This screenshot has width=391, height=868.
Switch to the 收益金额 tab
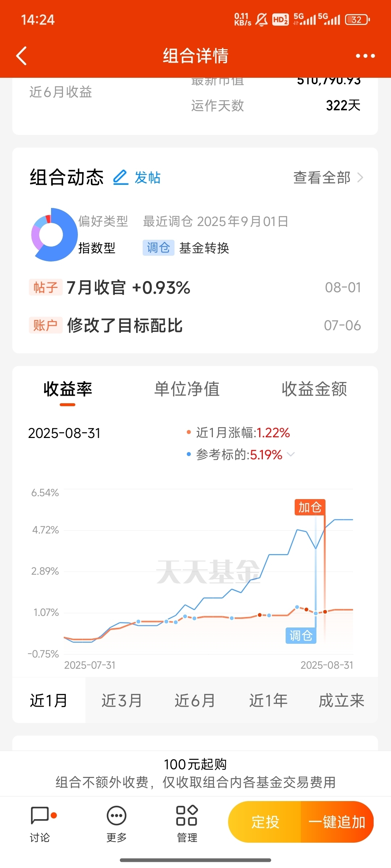click(x=314, y=389)
